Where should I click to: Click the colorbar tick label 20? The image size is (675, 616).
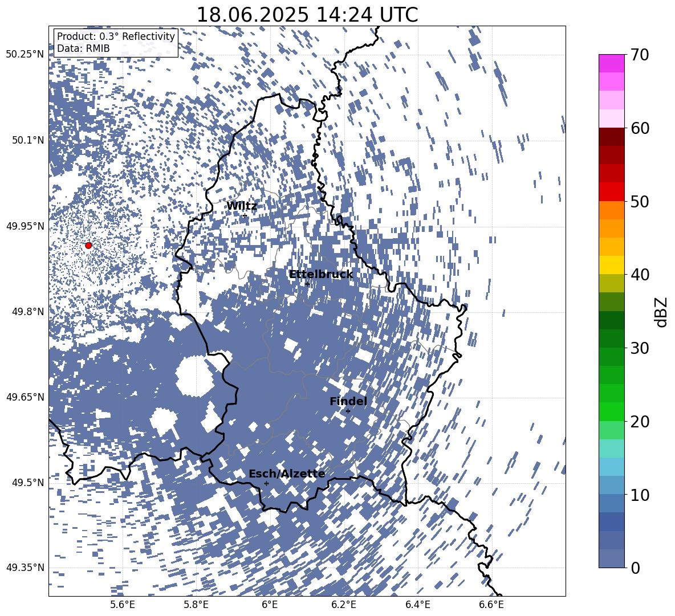coord(640,421)
